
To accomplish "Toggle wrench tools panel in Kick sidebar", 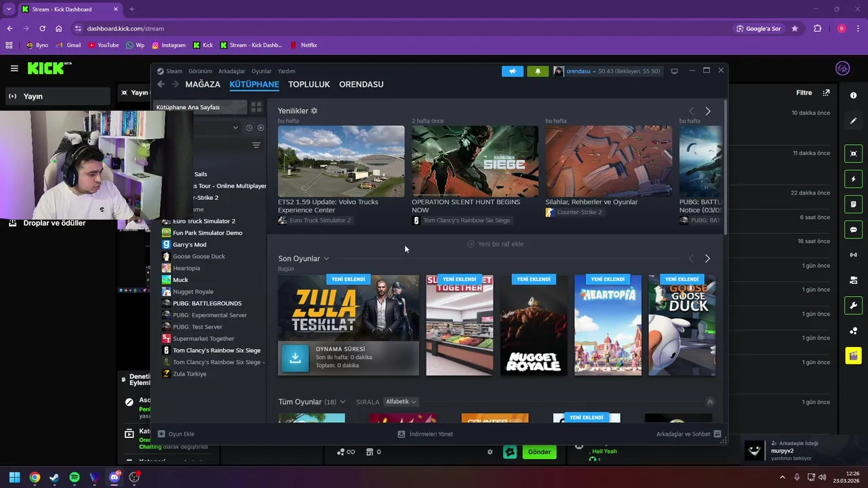I will 853,305.
